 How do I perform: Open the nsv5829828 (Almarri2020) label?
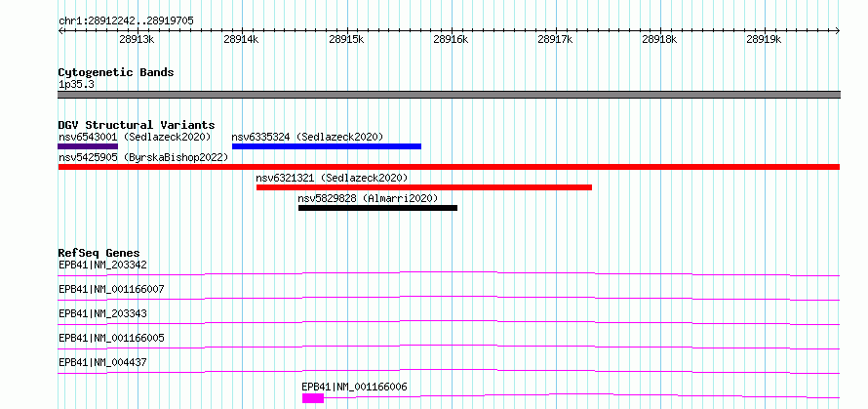click(x=368, y=198)
